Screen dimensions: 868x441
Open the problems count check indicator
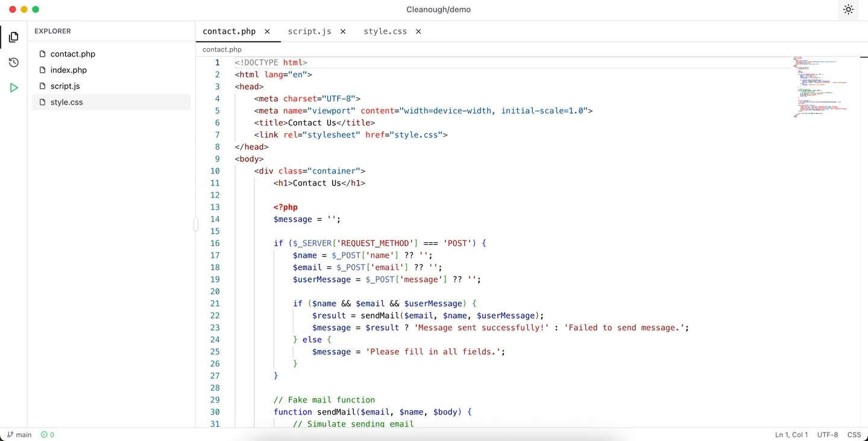pos(48,434)
